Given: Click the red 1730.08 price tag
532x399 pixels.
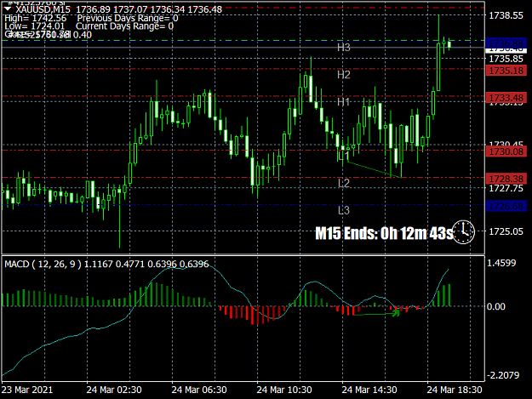Looking at the screenshot, I should [506, 151].
